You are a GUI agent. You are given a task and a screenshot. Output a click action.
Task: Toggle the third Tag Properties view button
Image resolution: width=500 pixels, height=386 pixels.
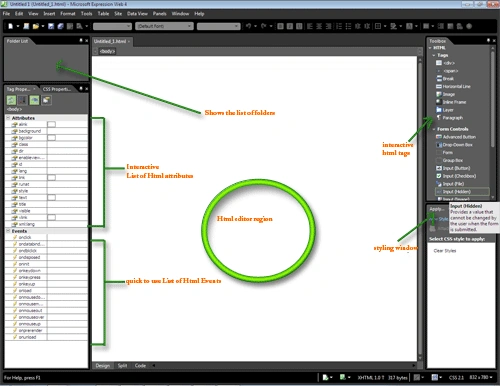click(34, 100)
